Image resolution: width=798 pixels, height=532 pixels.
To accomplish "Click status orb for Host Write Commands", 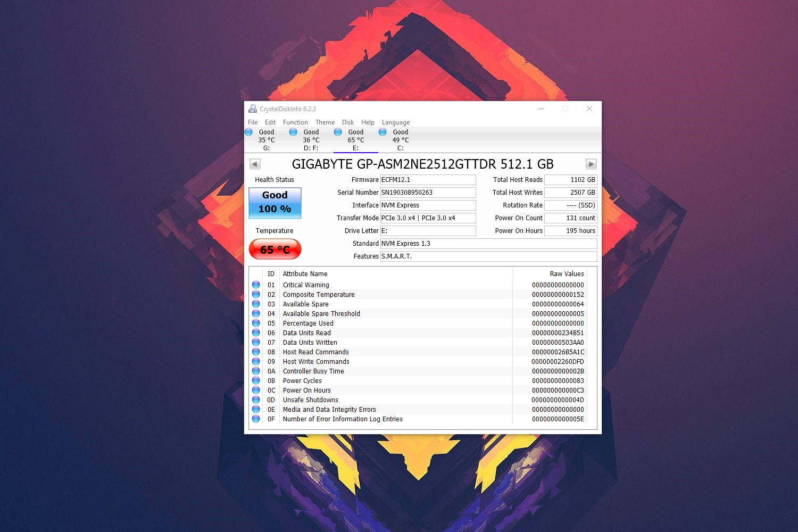I will coord(256,361).
